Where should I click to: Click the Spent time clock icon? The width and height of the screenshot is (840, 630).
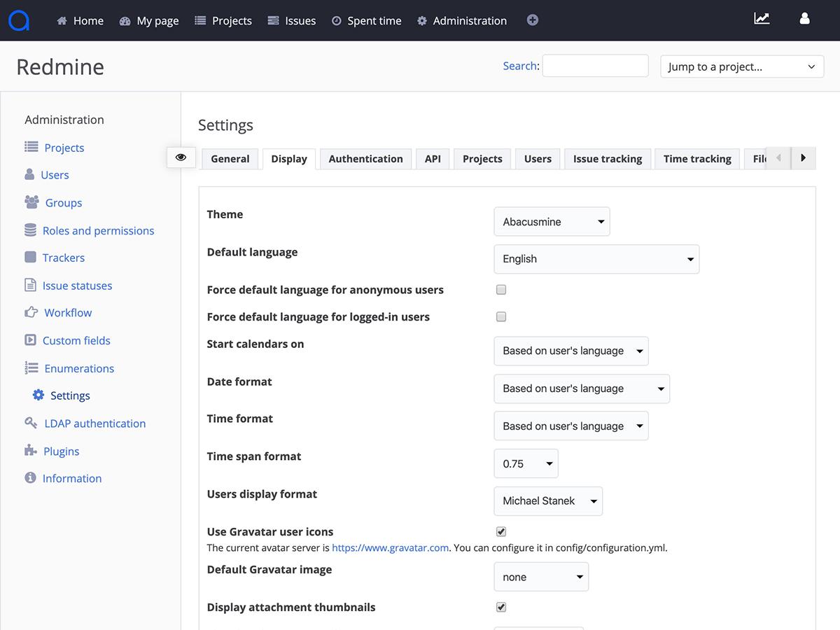(337, 21)
